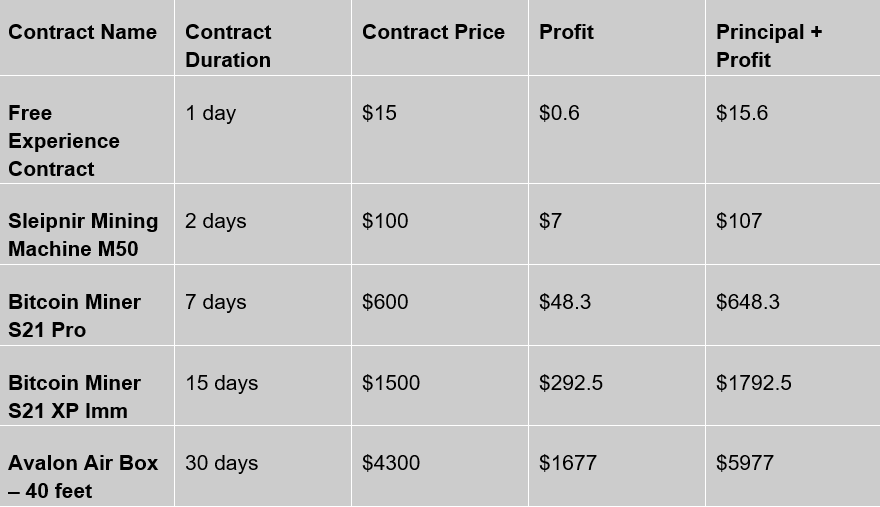Click the $4300 contract price cell

[391, 463]
